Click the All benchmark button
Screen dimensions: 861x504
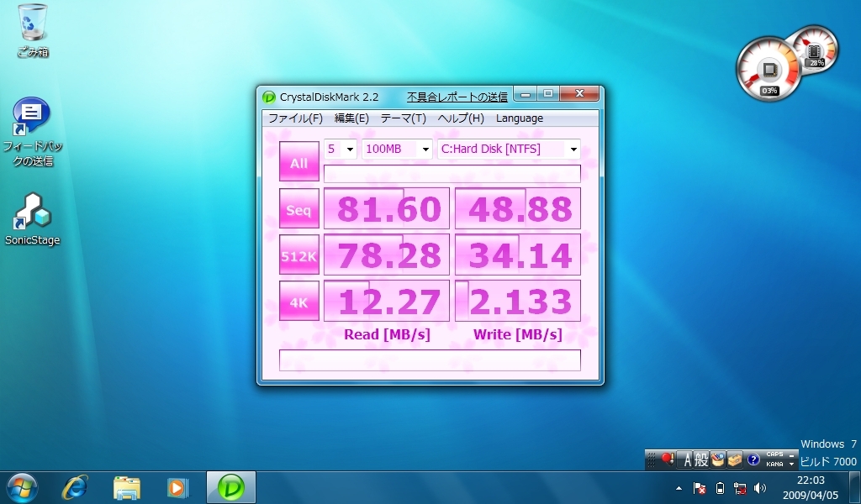(x=299, y=162)
